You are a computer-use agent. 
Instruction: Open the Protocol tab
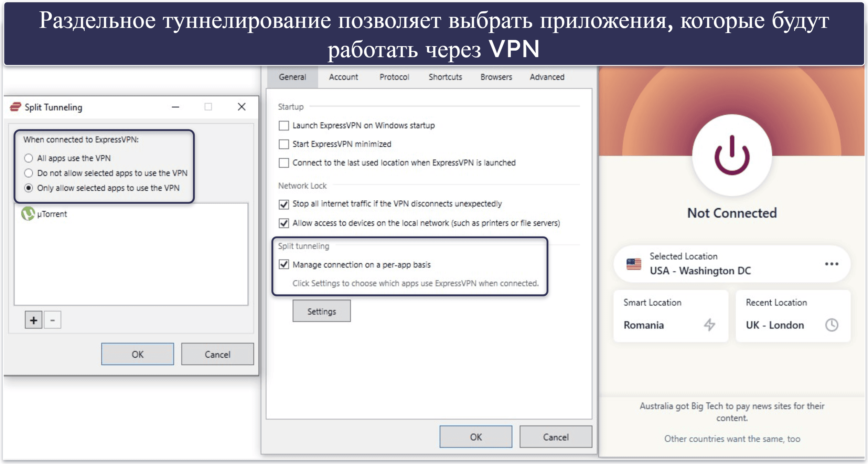[394, 77]
